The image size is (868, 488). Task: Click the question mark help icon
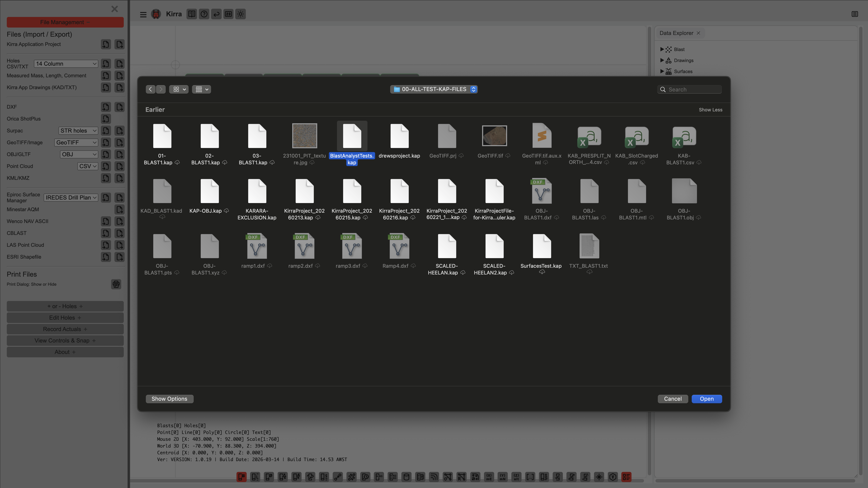pyautogui.click(x=204, y=14)
